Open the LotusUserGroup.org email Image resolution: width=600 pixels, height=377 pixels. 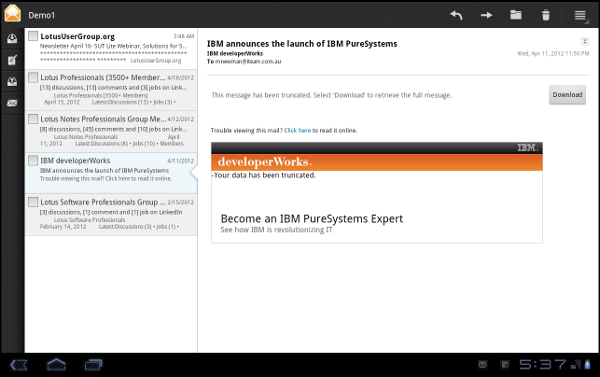[x=111, y=48]
